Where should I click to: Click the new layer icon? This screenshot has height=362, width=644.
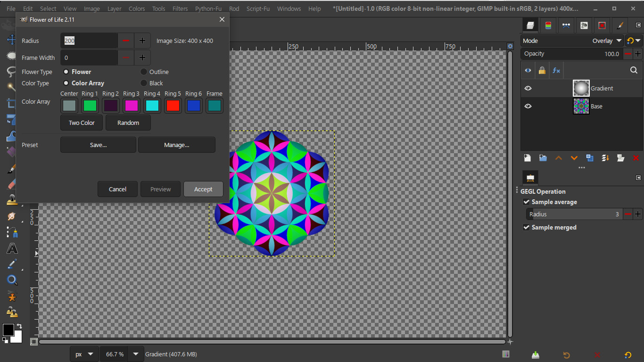(x=528, y=158)
